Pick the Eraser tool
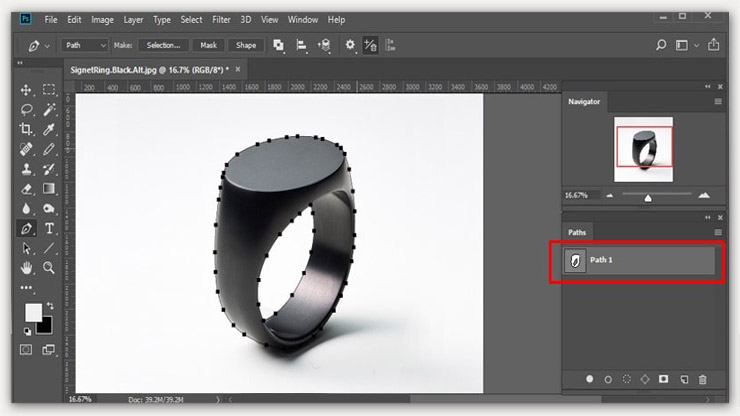The width and height of the screenshot is (740, 416). (x=27, y=188)
